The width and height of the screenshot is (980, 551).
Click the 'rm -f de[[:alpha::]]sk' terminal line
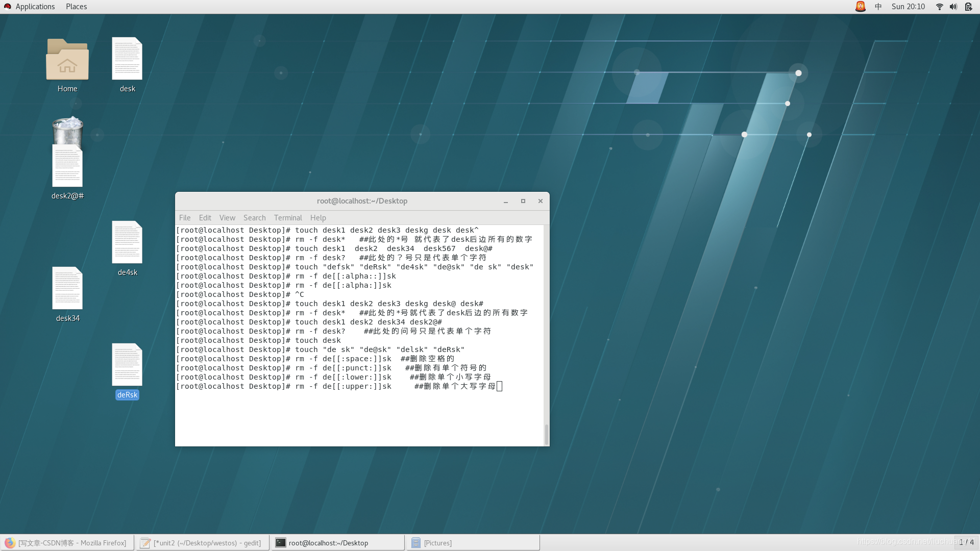tap(286, 276)
